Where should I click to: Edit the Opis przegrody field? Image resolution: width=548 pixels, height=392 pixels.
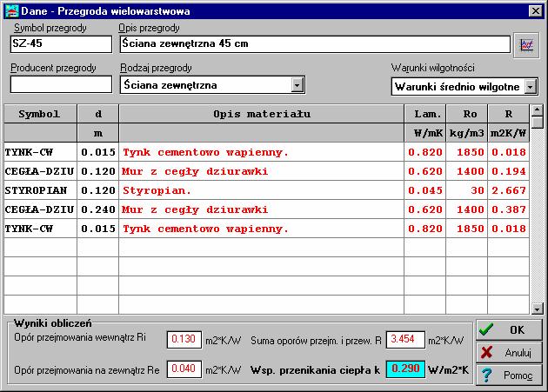click(x=315, y=44)
